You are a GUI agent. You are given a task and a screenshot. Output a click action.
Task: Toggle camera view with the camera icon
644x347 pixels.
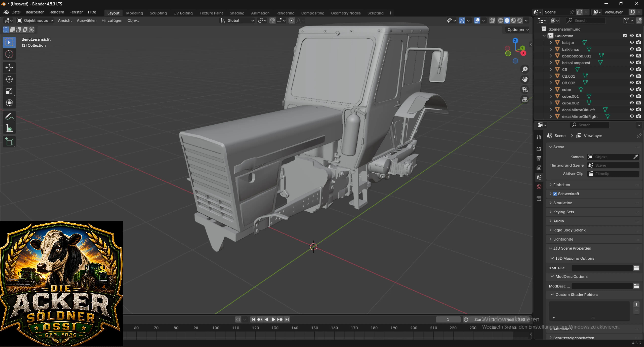click(525, 89)
